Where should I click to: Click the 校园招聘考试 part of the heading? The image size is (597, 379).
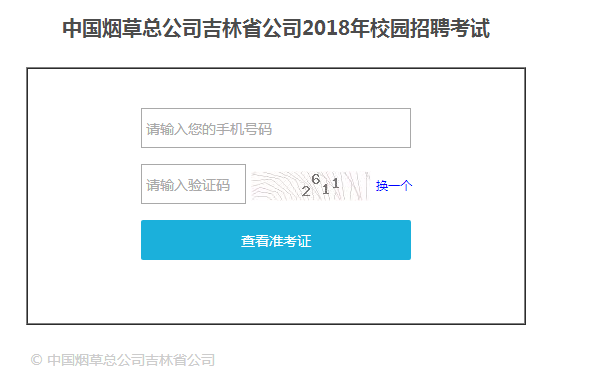430,28
